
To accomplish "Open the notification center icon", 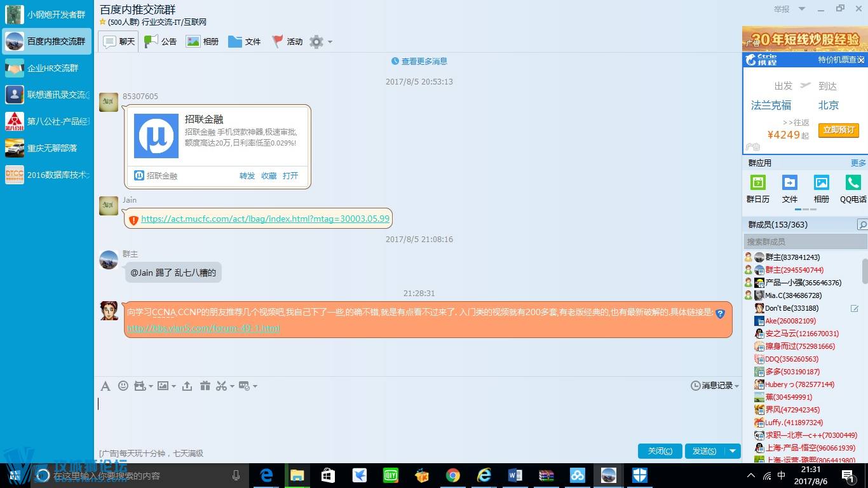I will click(x=848, y=475).
